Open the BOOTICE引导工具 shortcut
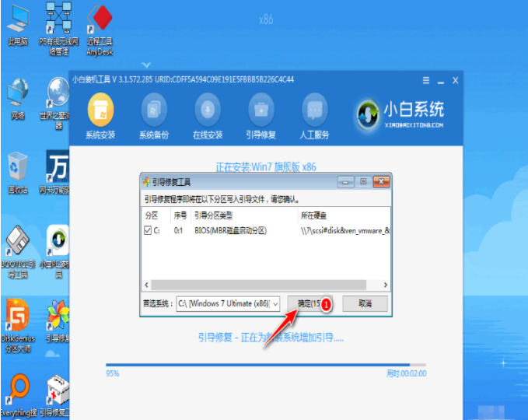This screenshot has height=420, width=528. point(18,251)
